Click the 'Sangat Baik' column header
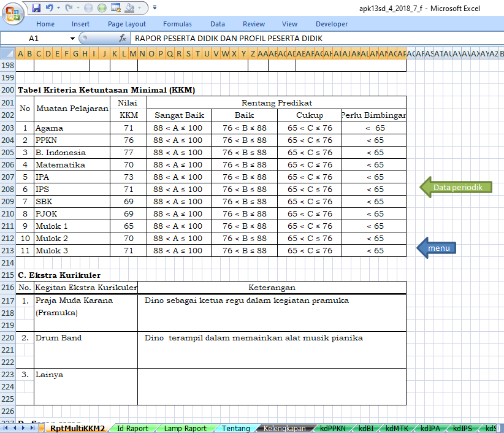 179,115
